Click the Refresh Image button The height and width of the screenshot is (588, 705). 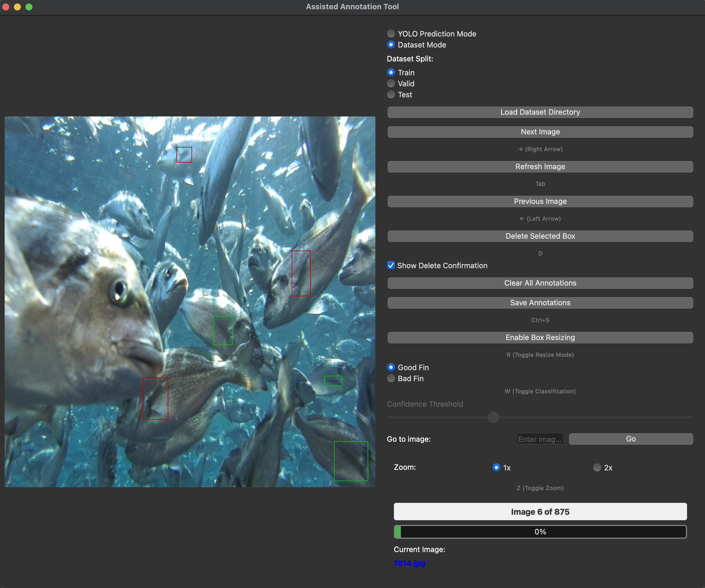[540, 167]
